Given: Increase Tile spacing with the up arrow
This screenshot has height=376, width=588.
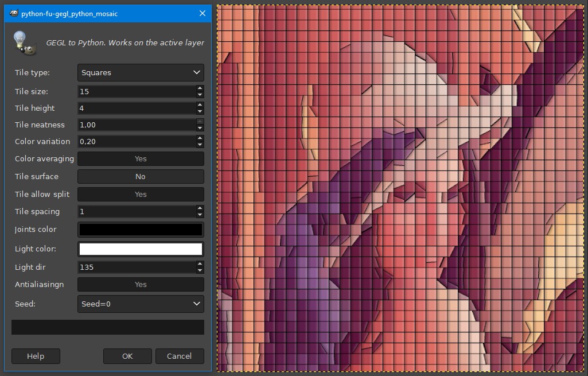Looking at the screenshot, I should (200, 208).
